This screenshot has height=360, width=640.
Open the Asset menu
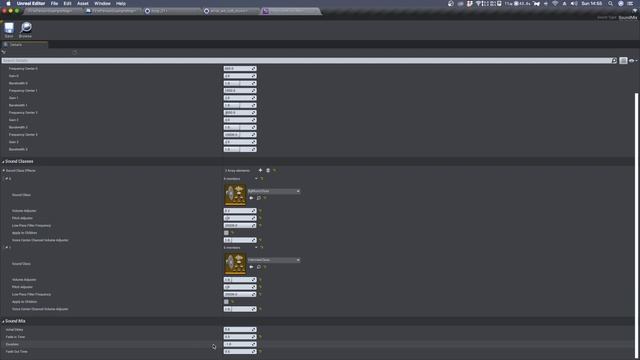pyautogui.click(x=83, y=3)
